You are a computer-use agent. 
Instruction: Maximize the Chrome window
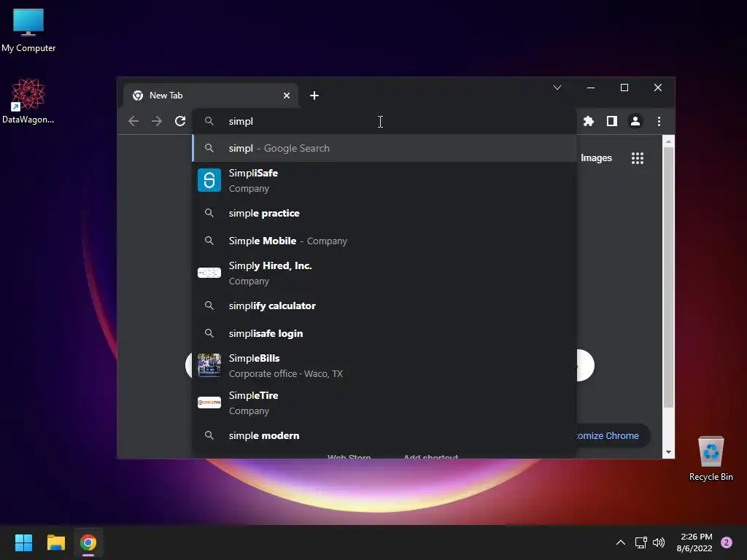pyautogui.click(x=624, y=87)
